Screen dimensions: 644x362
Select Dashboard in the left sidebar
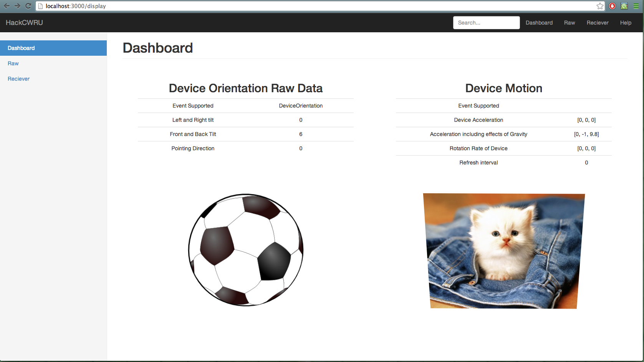pyautogui.click(x=53, y=48)
